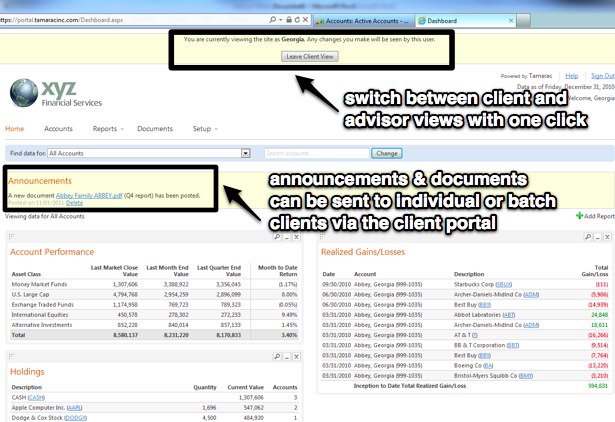
Task: Click the search magnifier in address bar
Action: (273, 20)
